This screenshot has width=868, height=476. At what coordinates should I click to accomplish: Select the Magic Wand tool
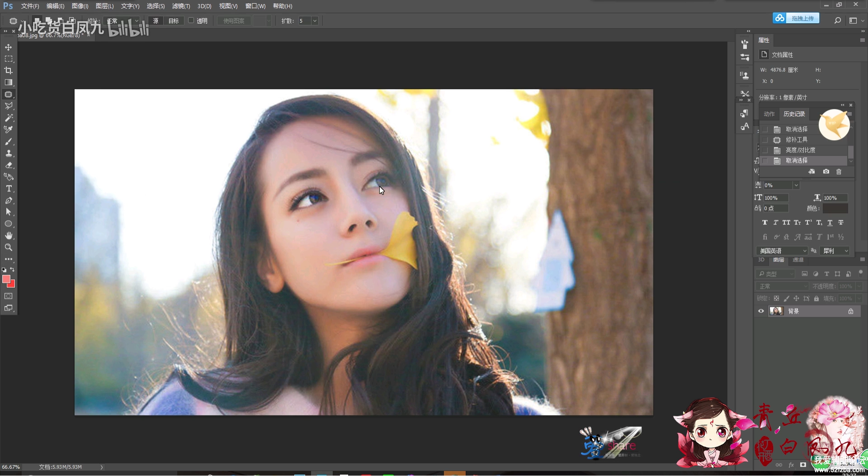[x=9, y=118]
